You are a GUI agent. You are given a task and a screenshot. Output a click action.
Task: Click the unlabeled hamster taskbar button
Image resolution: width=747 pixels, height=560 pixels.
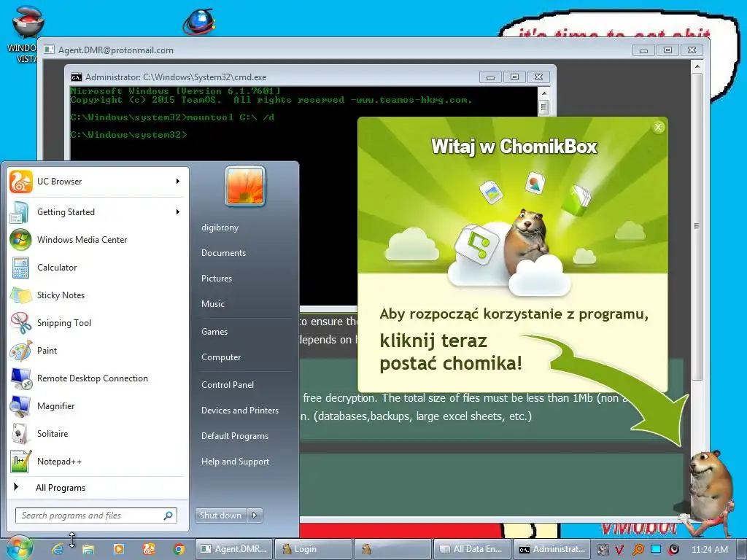392,549
